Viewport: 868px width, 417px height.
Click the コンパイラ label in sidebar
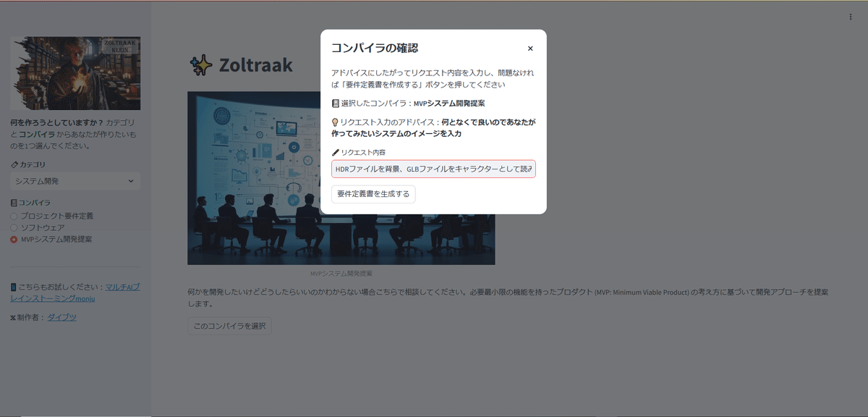30,203
